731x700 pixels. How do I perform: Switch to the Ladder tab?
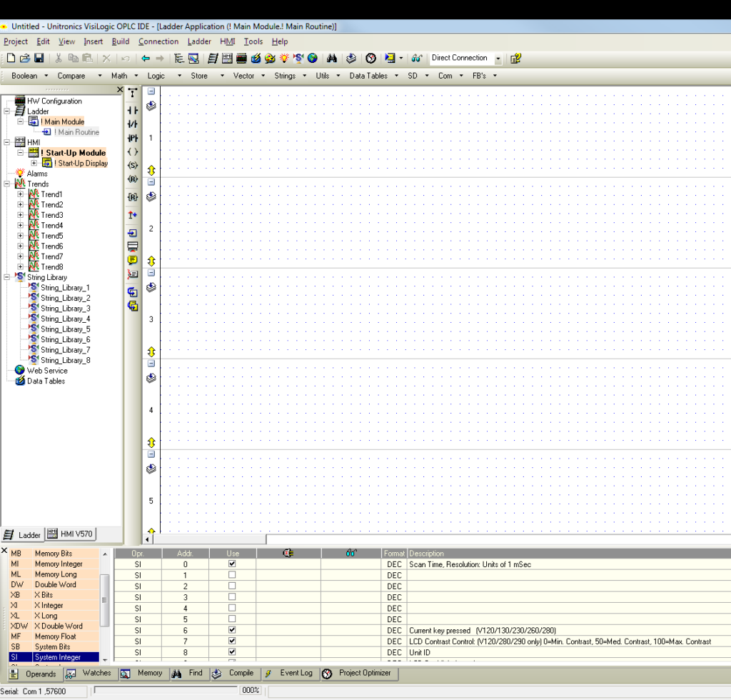(22, 535)
